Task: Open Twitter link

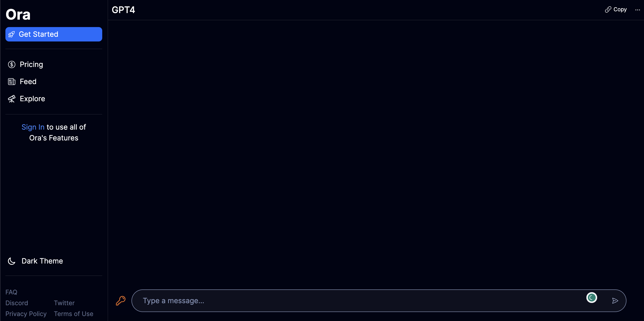Action: [x=64, y=303]
